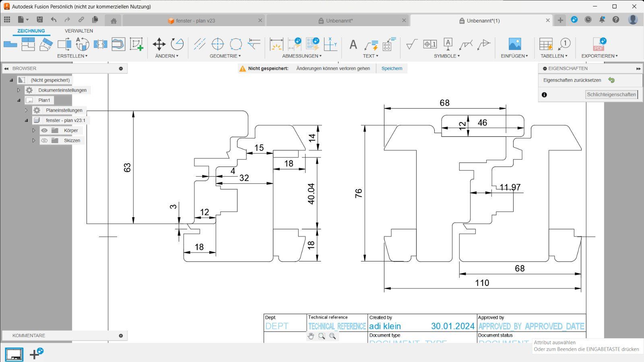Viewport: 644px width, 362px height.
Task: Expand the Dokumenteinstellungen tree node
Action: [19, 90]
